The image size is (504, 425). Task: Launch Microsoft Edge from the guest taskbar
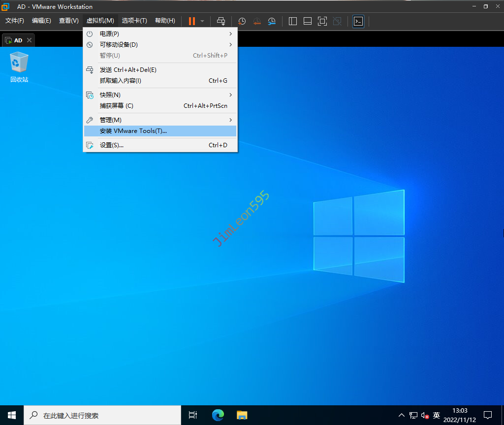pyautogui.click(x=218, y=415)
